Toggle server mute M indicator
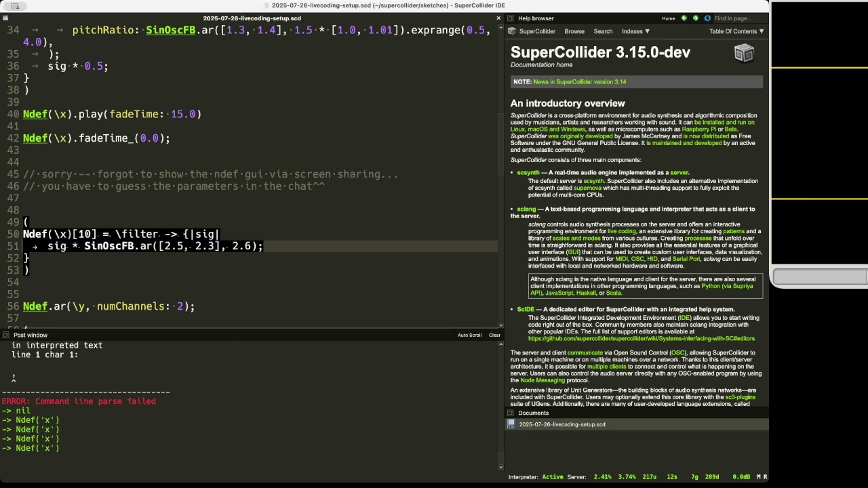Screen dimensions: 868x488 759,477
